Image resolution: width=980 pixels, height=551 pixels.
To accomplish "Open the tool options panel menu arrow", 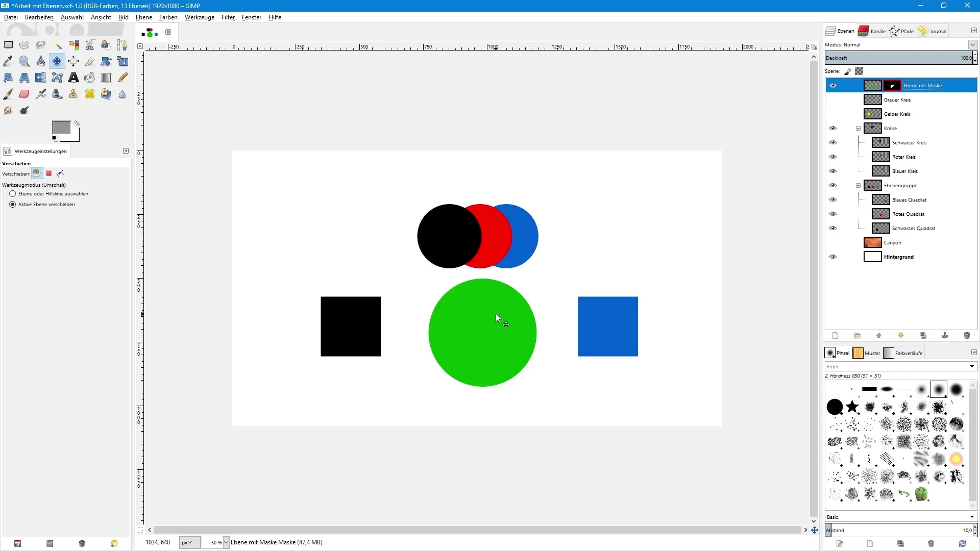I will click(126, 151).
